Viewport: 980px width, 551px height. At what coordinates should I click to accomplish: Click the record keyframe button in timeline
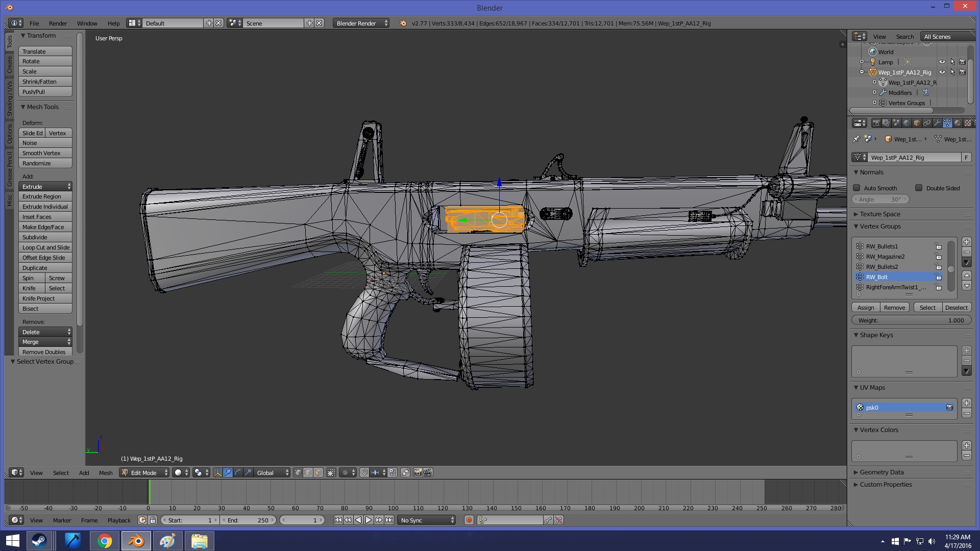coord(469,520)
